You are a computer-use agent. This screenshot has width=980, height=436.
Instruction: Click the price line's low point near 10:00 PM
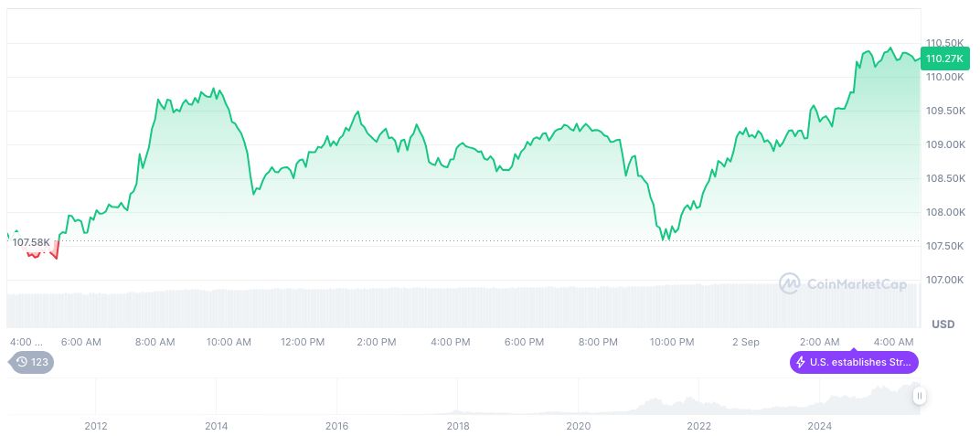(x=665, y=239)
